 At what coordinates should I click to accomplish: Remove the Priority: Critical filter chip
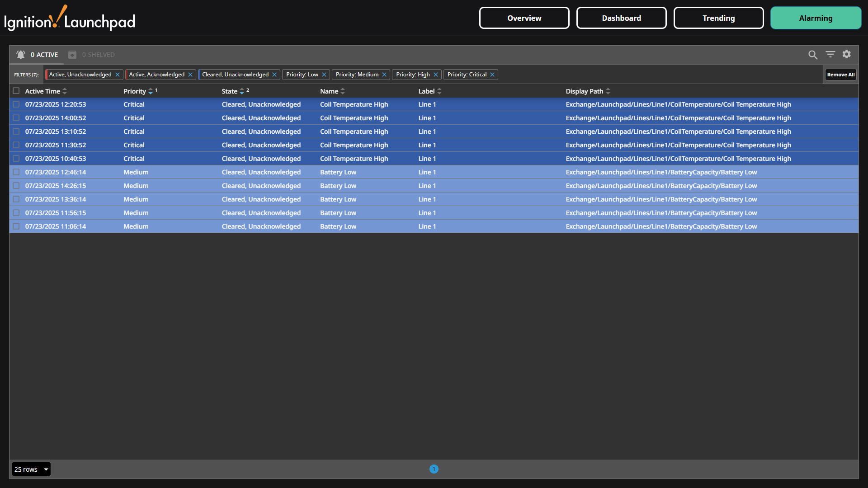click(492, 75)
